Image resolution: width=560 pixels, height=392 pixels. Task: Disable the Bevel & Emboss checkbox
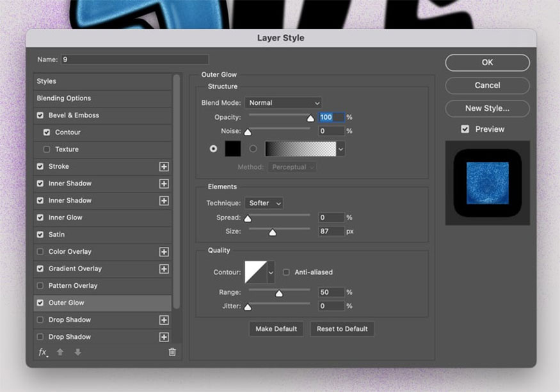click(x=40, y=115)
